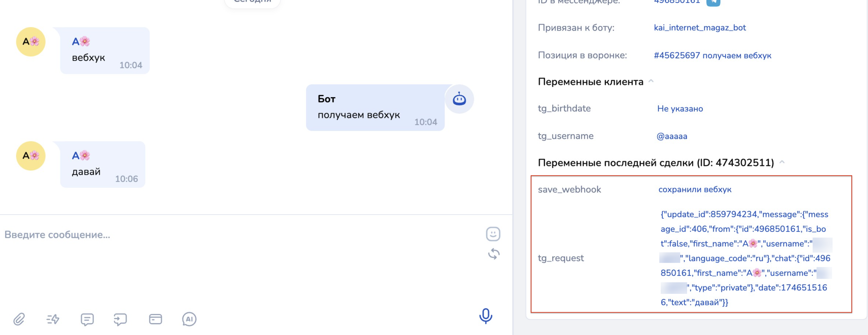Click the tg_birthdate value Не указано
The height and width of the screenshot is (335, 868).
coord(680,109)
